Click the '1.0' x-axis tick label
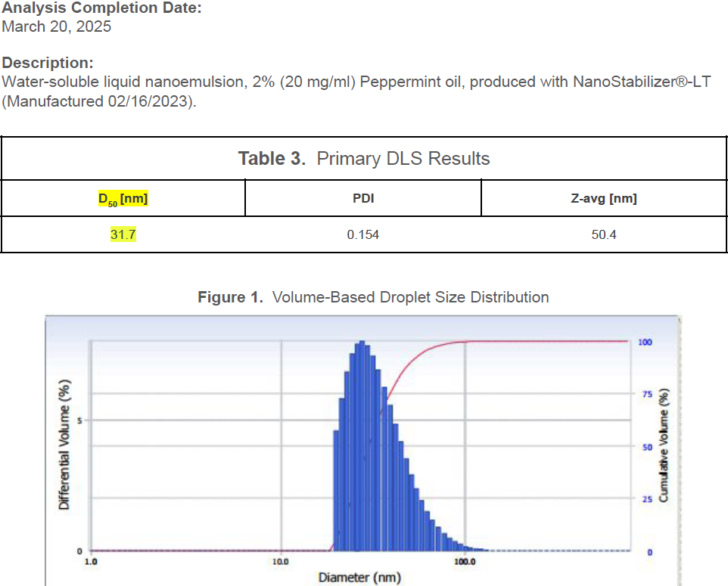 coord(91,562)
